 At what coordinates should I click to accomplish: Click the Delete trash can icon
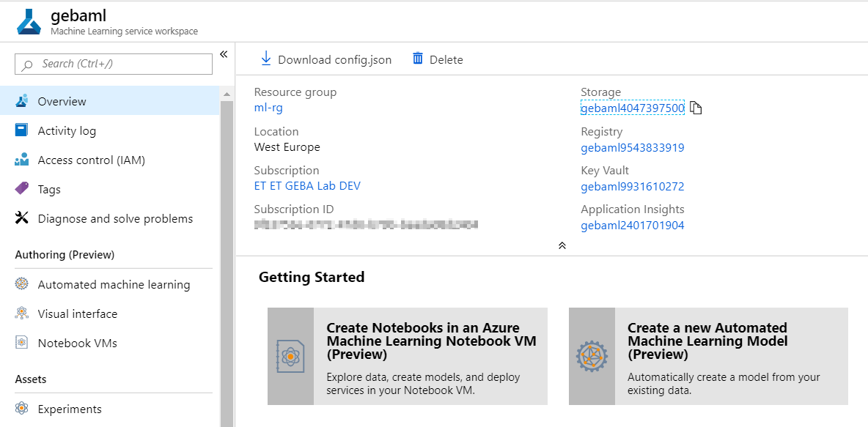pos(418,59)
